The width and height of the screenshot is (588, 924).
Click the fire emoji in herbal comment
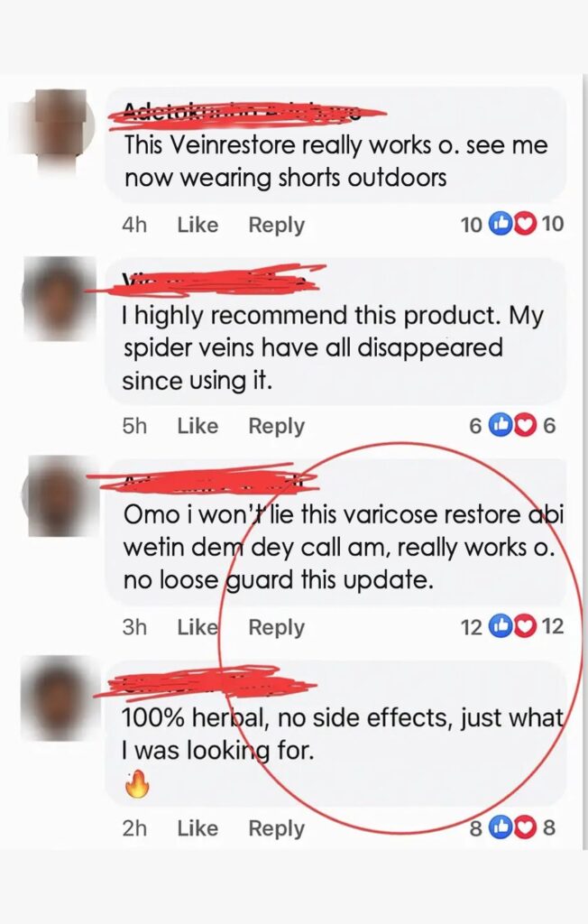[x=137, y=783]
